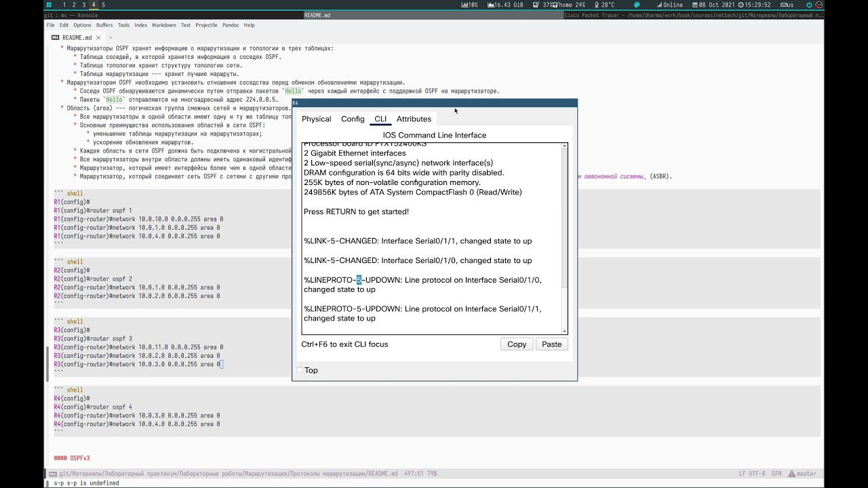Switch to workspace 1
This screenshot has height=488, width=868.
point(64,5)
